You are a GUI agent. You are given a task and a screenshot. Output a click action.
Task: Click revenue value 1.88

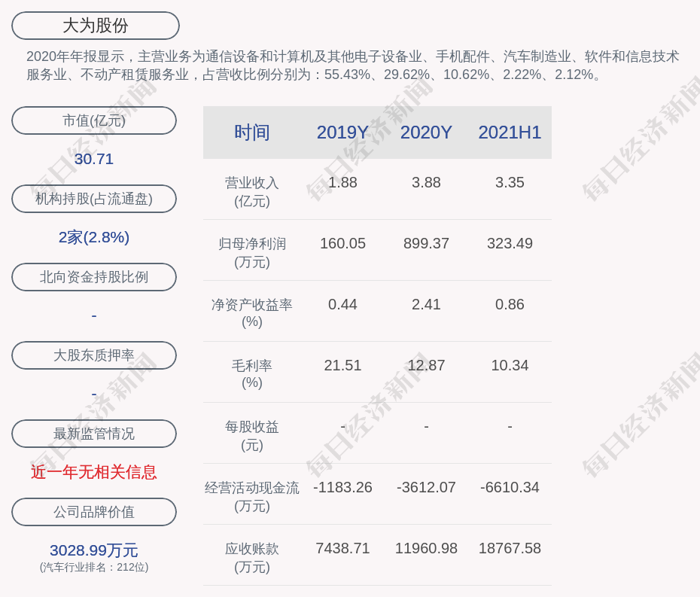(342, 183)
